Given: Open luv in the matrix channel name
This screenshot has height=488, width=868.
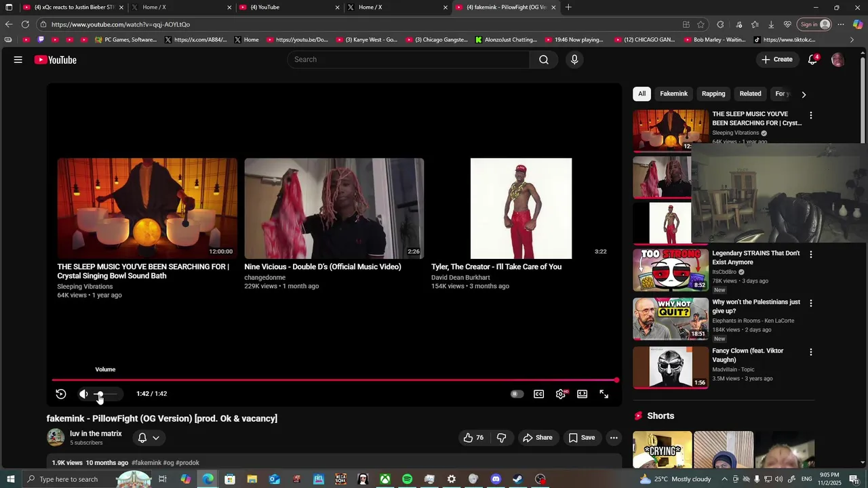Looking at the screenshot, I should pyautogui.click(x=96, y=434).
